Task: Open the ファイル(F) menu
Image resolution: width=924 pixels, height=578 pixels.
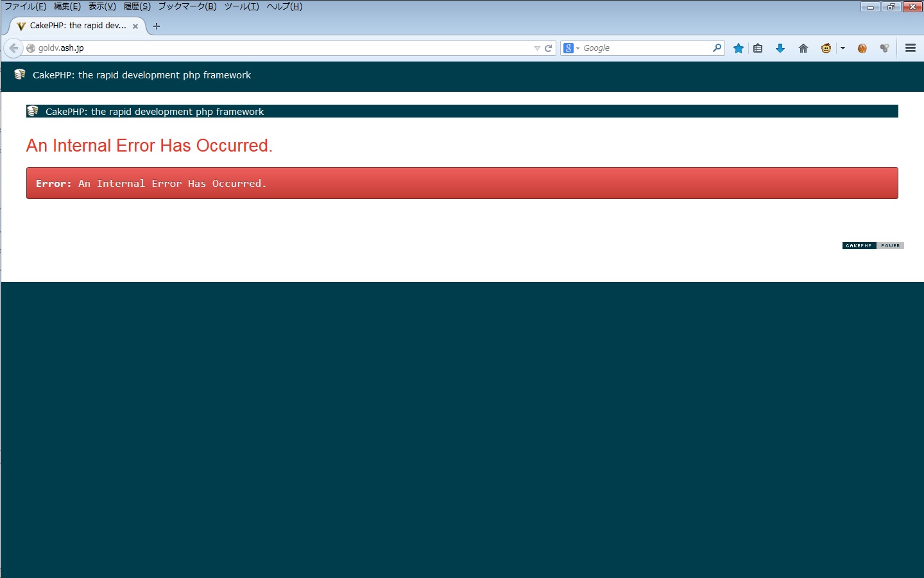Action: (25, 6)
